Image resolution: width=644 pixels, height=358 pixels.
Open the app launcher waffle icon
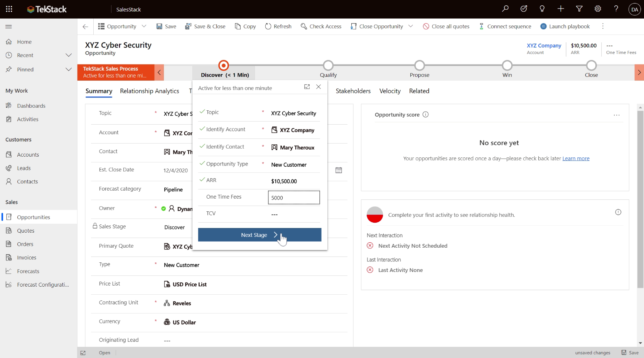[9, 9]
